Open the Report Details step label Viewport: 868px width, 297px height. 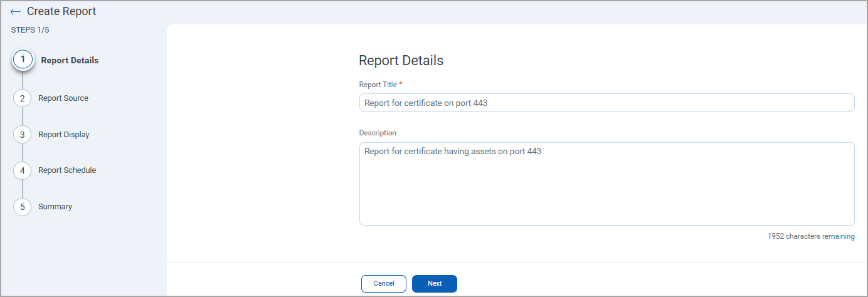(70, 61)
